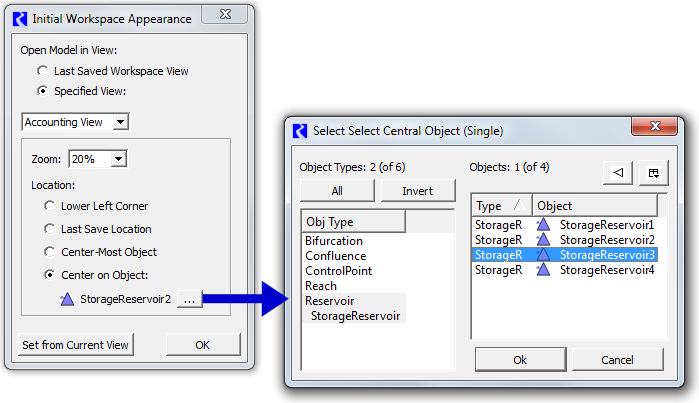
Task: Click the collapse-left arrow icon above Objects list
Action: coord(617,172)
